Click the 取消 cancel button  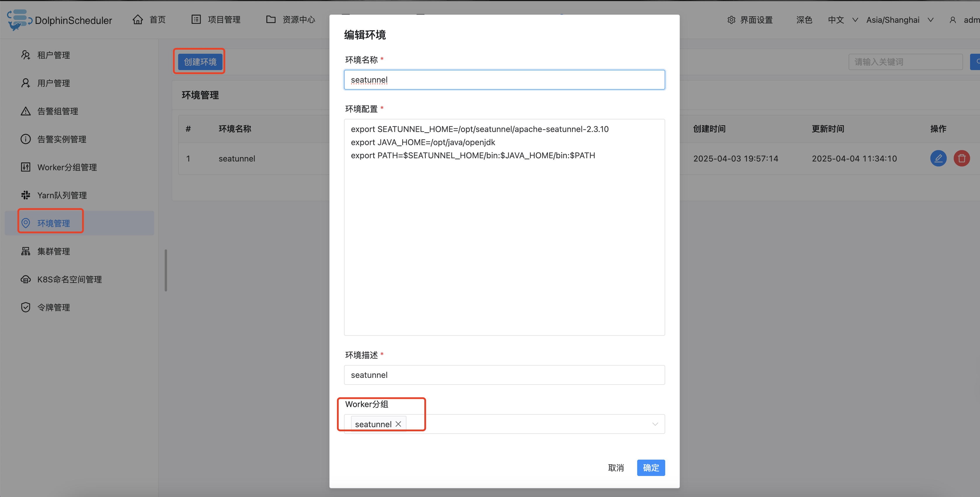coord(616,468)
